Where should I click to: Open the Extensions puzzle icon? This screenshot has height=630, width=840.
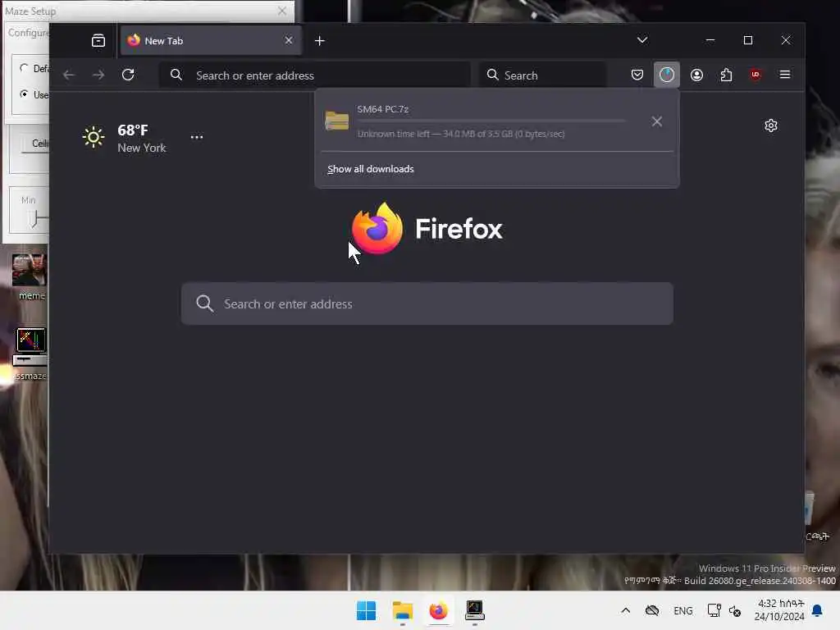[726, 75]
